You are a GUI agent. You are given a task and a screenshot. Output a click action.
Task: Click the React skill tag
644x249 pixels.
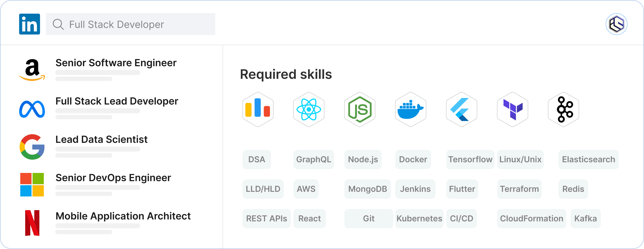click(310, 219)
